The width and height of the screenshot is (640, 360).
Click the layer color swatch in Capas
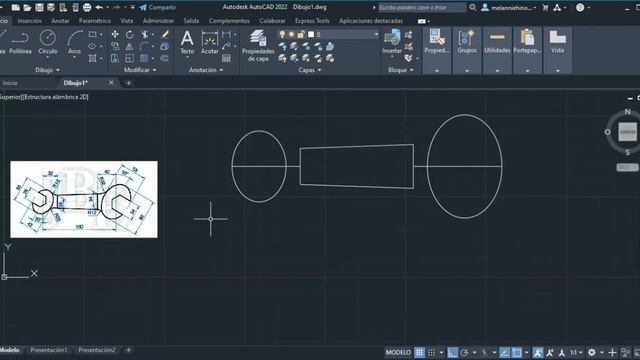(x=311, y=35)
